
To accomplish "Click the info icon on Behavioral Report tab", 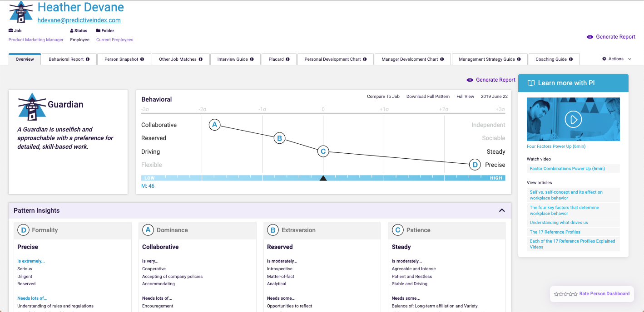I will pos(88,59).
